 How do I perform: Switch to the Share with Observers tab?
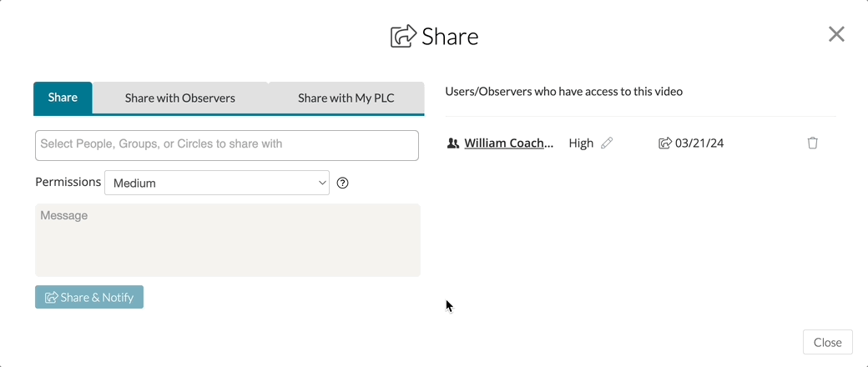180,98
